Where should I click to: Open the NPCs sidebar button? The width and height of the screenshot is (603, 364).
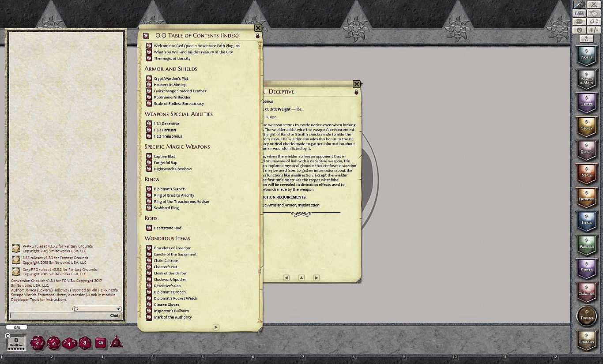pos(587,174)
